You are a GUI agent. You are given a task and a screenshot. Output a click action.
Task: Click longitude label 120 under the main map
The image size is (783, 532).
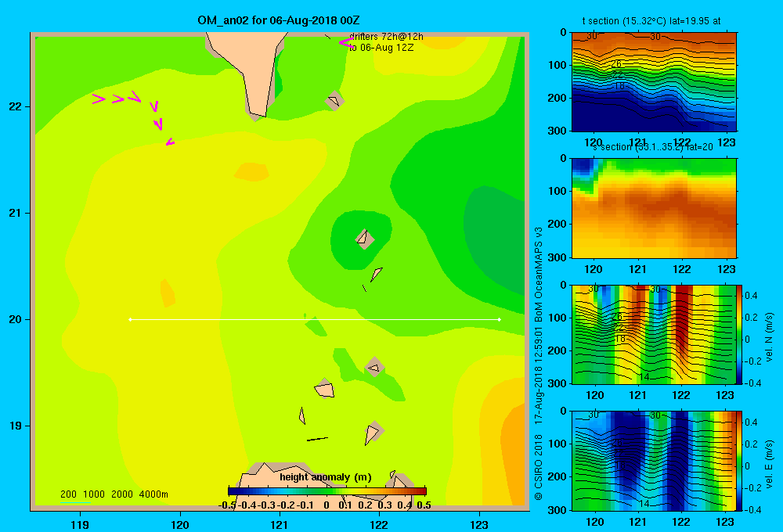click(x=180, y=524)
